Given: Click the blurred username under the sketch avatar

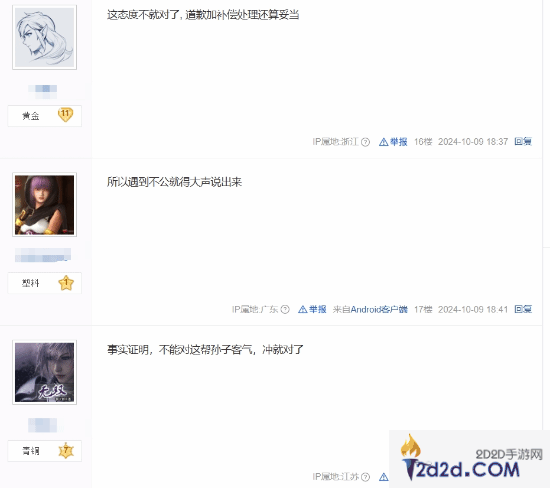Looking at the screenshot, I should click(42, 90).
